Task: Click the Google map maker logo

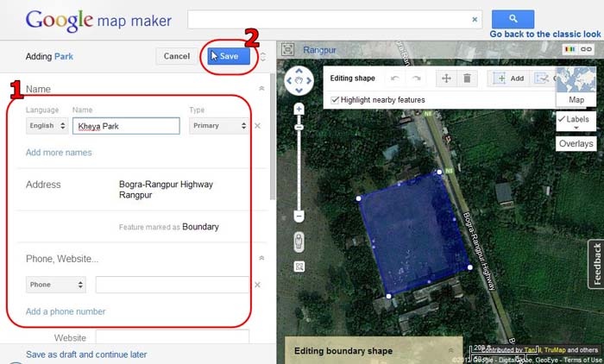Action: (98, 20)
